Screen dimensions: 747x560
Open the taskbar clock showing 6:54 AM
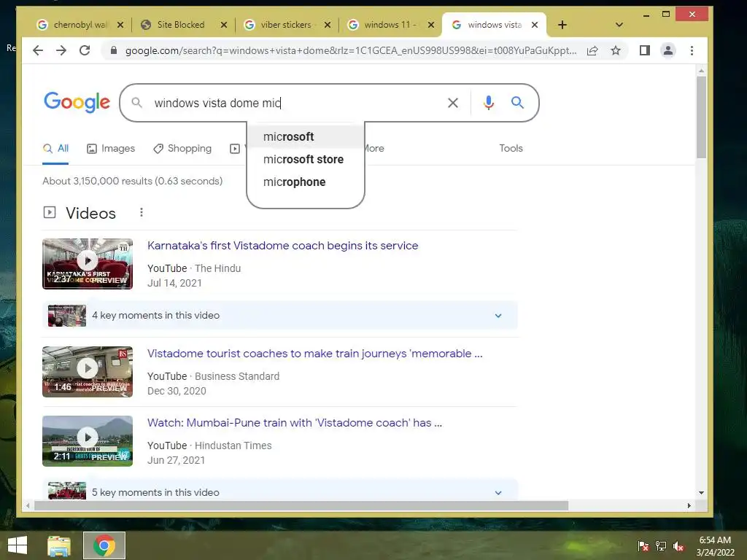pos(715,546)
